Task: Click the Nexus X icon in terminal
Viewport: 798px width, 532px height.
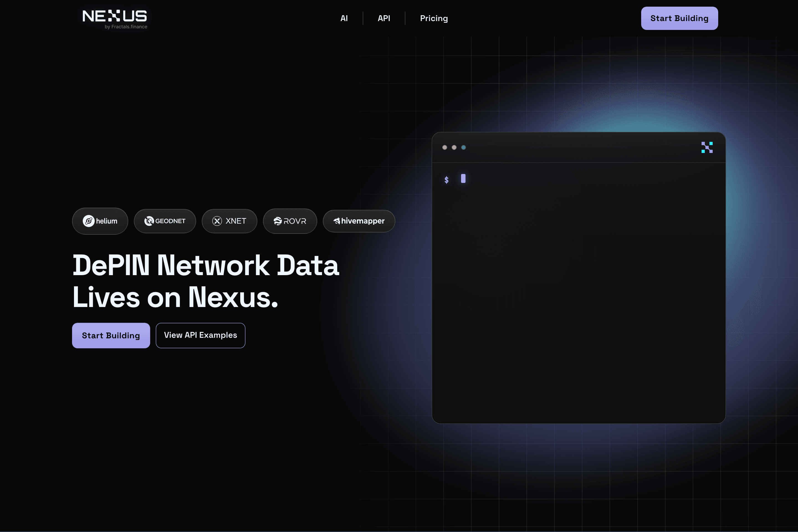Action: [x=707, y=147]
